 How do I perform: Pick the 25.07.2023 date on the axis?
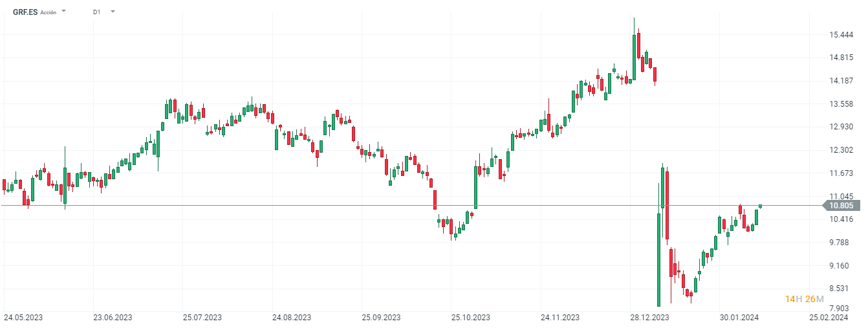[202, 318]
